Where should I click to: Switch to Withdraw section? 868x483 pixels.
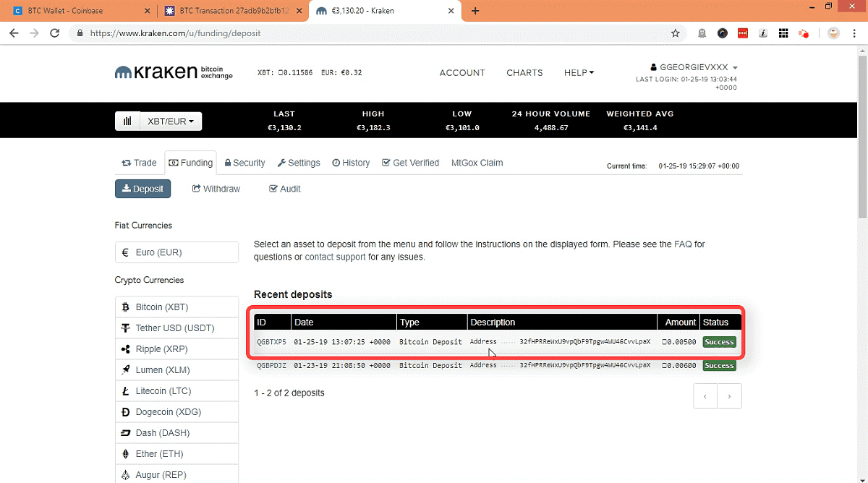pos(216,189)
